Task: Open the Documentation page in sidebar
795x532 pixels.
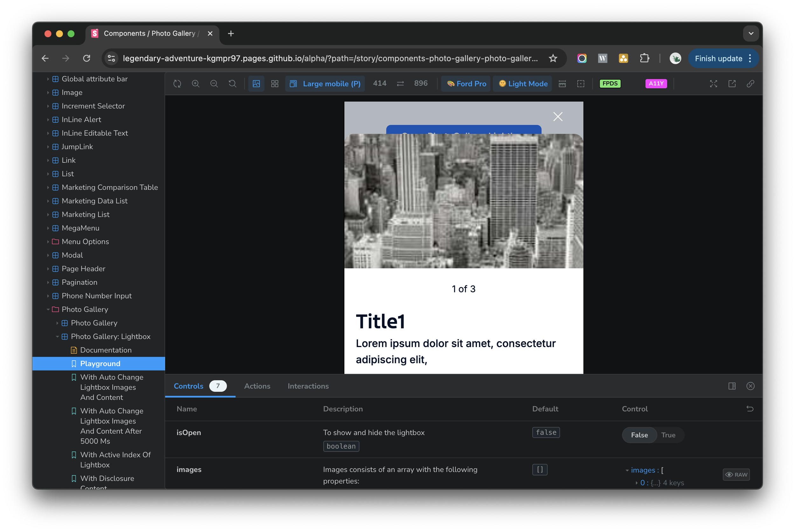Action: pyautogui.click(x=106, y=350)
